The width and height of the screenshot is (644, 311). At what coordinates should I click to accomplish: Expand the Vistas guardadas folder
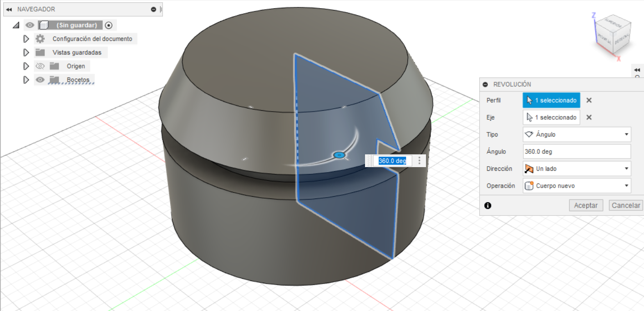(x=26, y=52)
